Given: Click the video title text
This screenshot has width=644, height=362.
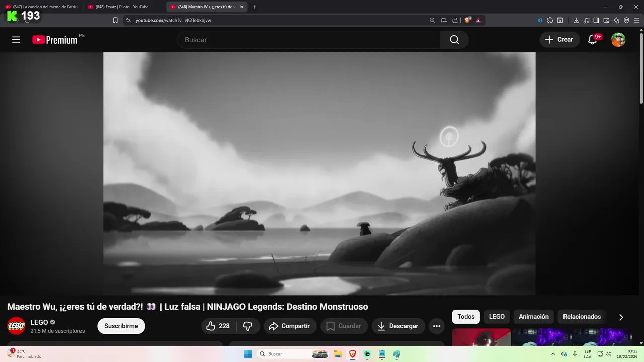Looking at the screenshot, I should click(188, 307).
